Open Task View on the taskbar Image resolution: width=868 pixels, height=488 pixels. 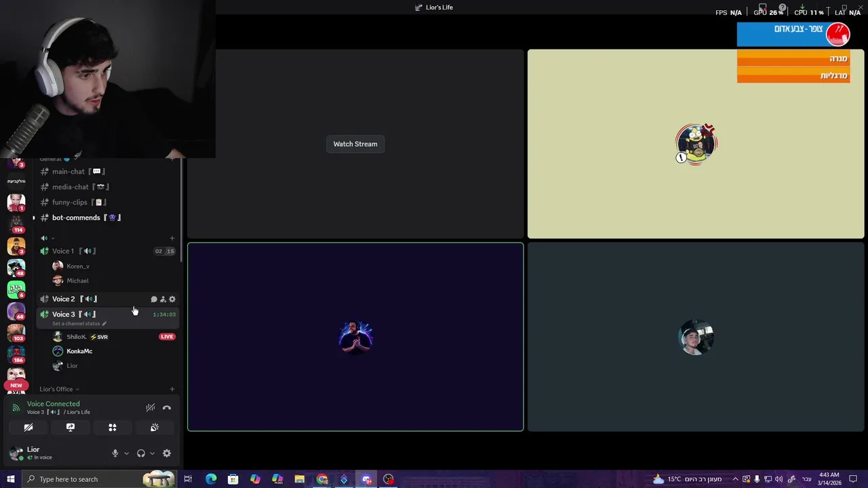coord(188,479)
